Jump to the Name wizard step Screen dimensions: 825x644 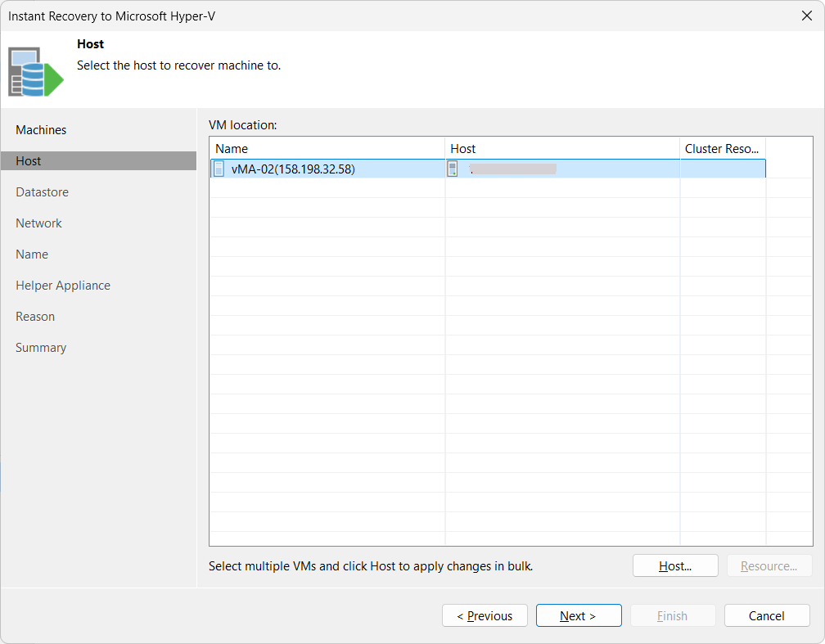(32, 254)
